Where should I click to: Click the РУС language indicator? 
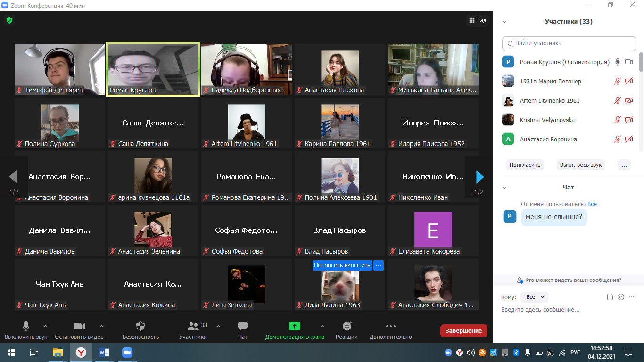[576, 353]
